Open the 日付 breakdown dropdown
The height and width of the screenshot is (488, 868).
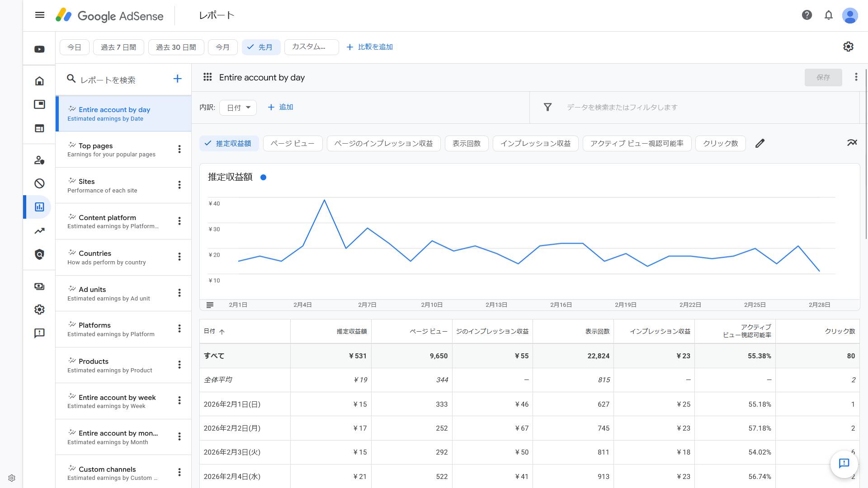point(238,107)
